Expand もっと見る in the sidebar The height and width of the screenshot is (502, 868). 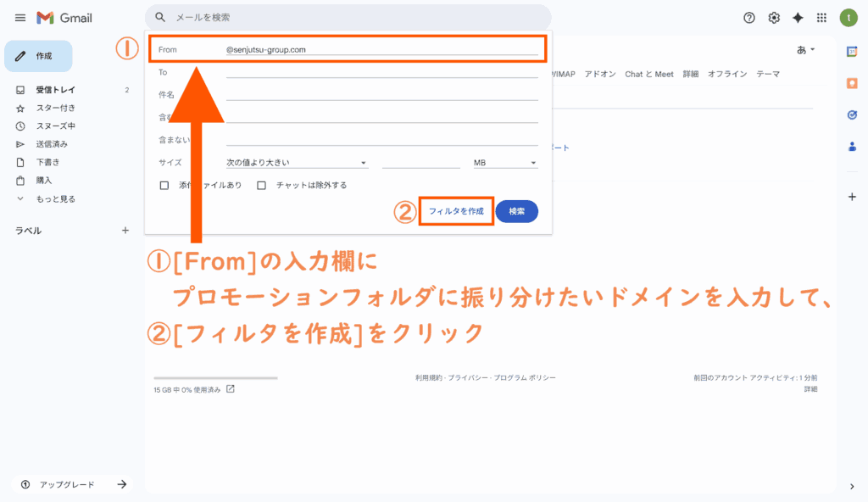[x=55, y=198]
